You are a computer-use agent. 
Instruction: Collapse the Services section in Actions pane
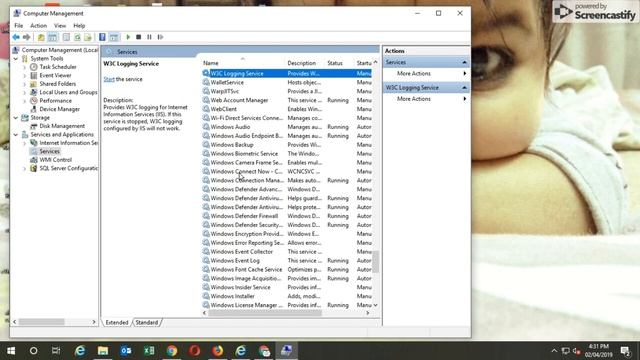(x=464, y=62)
